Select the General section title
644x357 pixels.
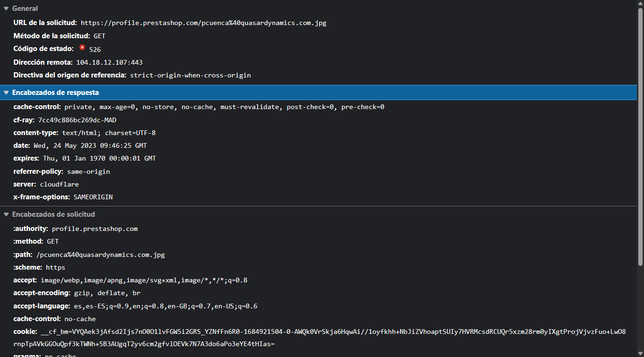(25, 8)
